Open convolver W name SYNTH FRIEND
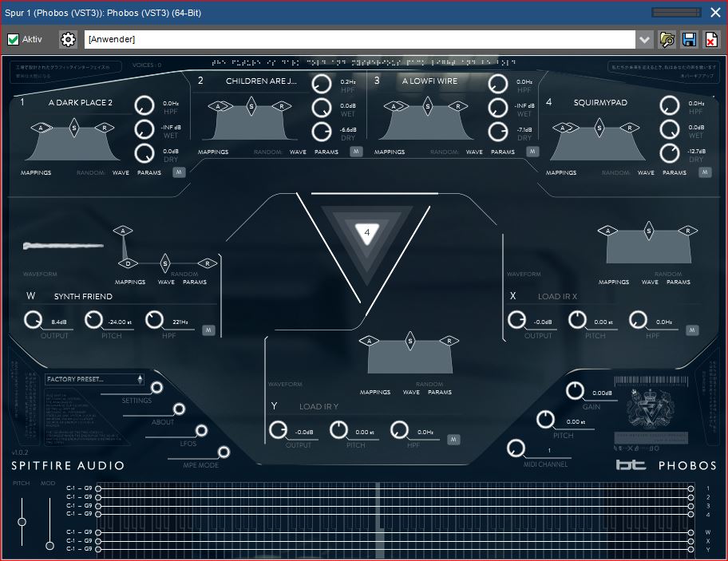Screen dimensions: 728x561 pos(83,296)
